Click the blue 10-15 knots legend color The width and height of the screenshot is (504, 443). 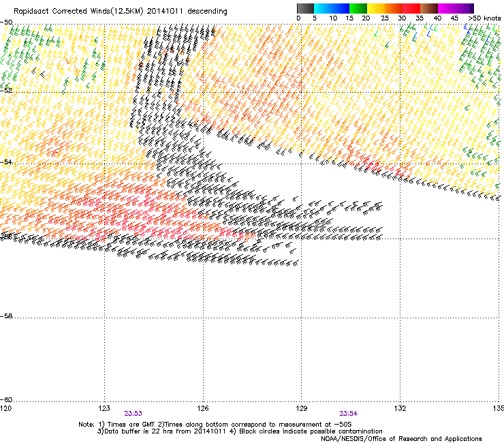[341, 8]
